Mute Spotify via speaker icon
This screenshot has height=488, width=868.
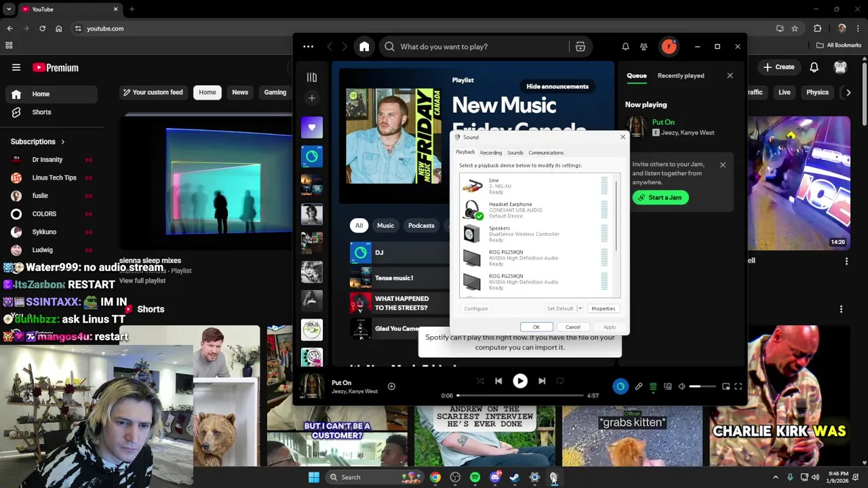(682, 386)
